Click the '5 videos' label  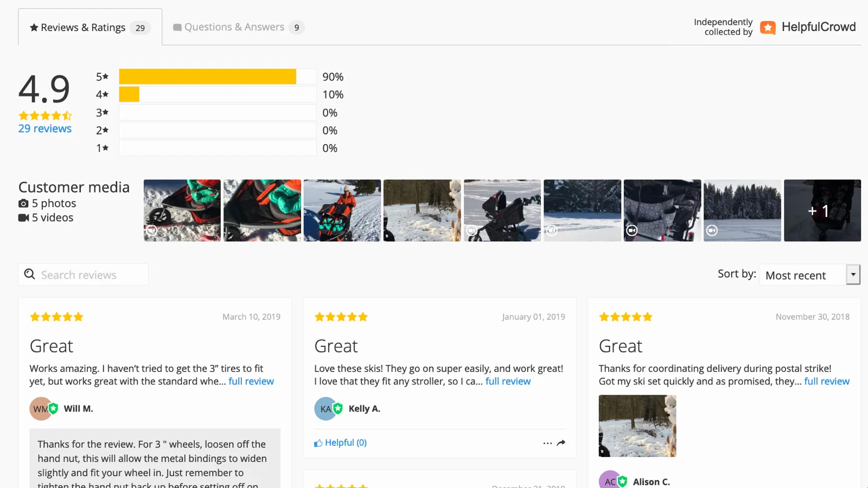coord(53,217)
